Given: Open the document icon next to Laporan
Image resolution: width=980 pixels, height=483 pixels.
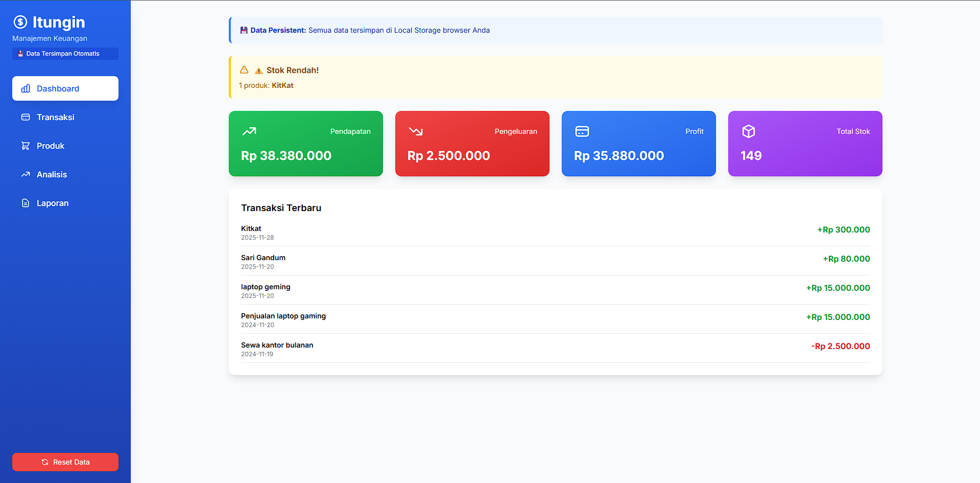Looking at the screenshot, I should [x=25, y=203].
